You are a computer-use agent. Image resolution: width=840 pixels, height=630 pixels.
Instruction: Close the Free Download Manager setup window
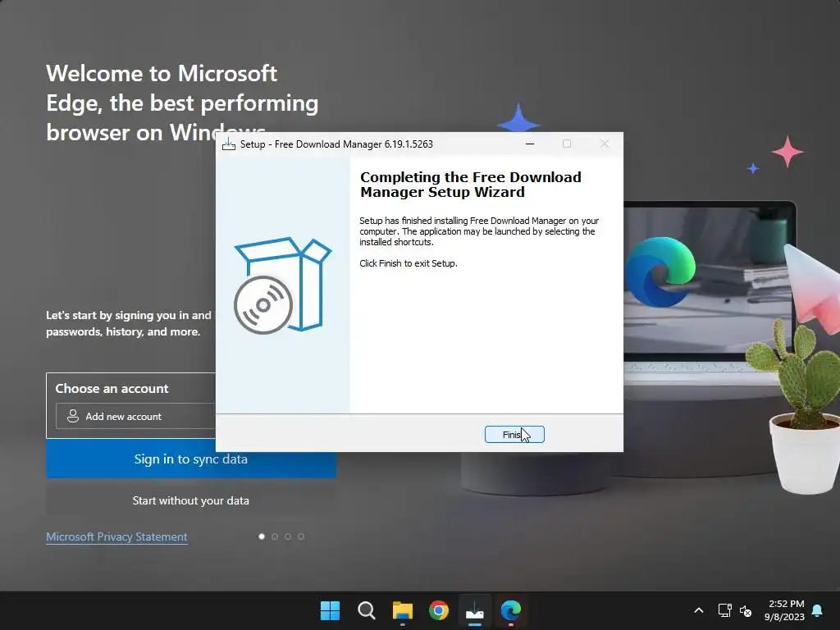click(605, 144)
